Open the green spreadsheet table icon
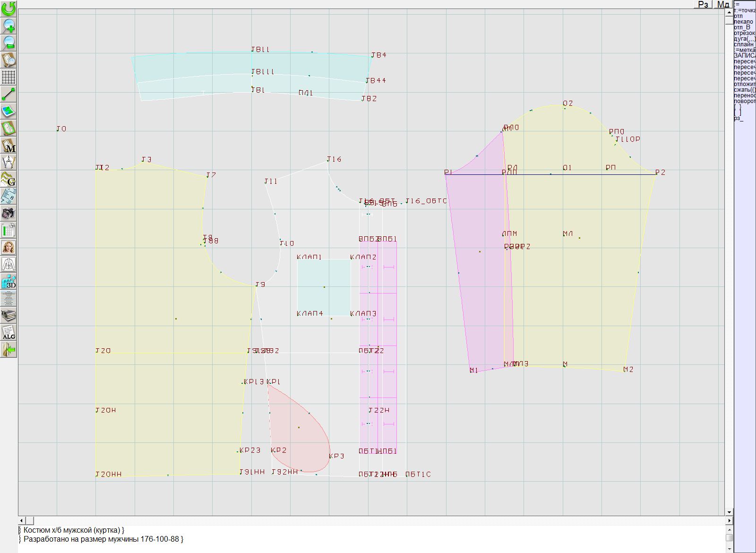The width and height of the screenshot is (756, 553). pos(9,230)
